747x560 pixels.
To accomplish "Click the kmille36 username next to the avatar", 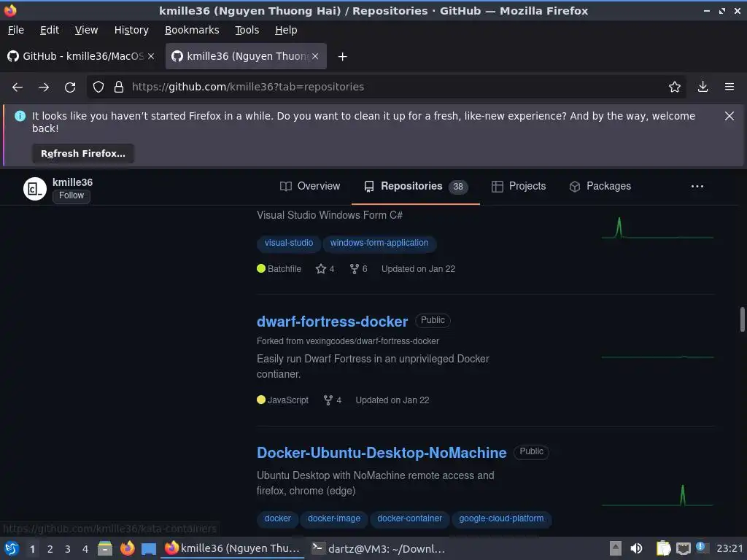I will coord(72,182).
